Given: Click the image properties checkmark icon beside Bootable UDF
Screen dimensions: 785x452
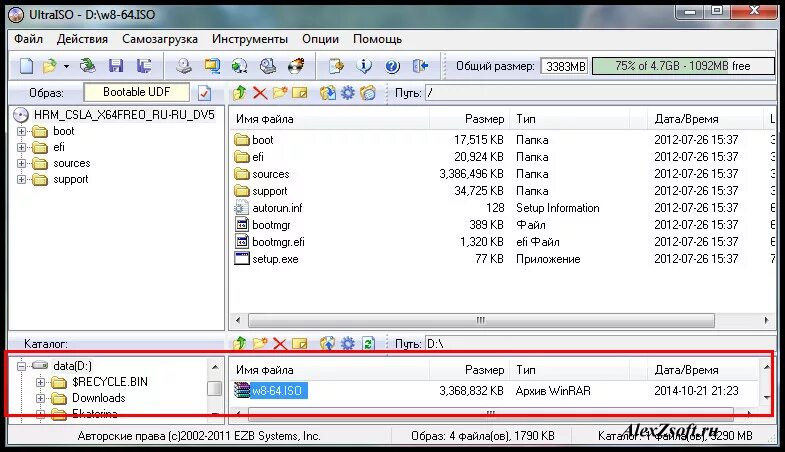Looking at the screenshot, I should tap(205, 93).
